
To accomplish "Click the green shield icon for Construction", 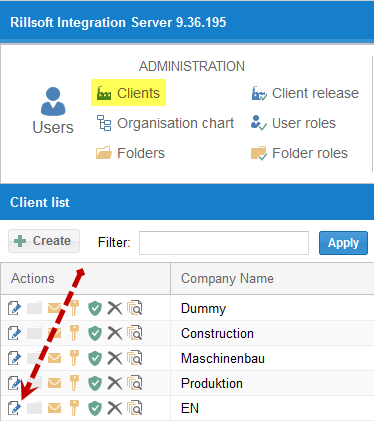I will (x=95, y=333).
